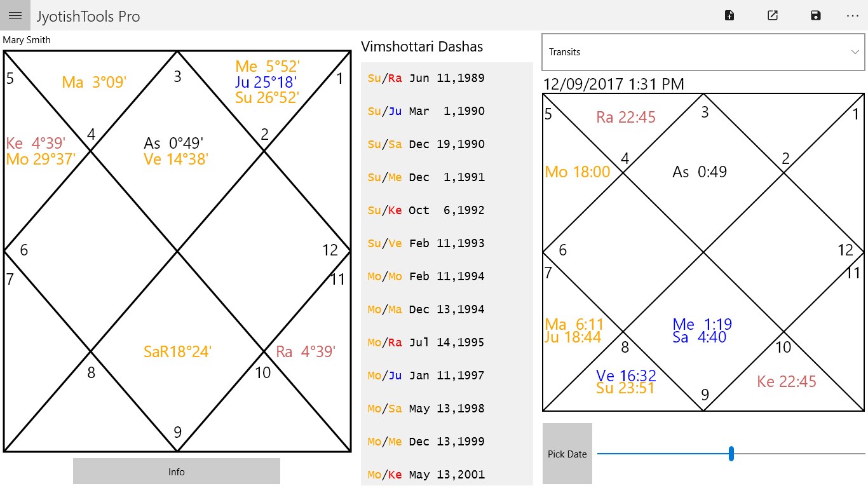
Task: Click the Mo/Ke May 13,2001 dasha row
Action: 446,474
